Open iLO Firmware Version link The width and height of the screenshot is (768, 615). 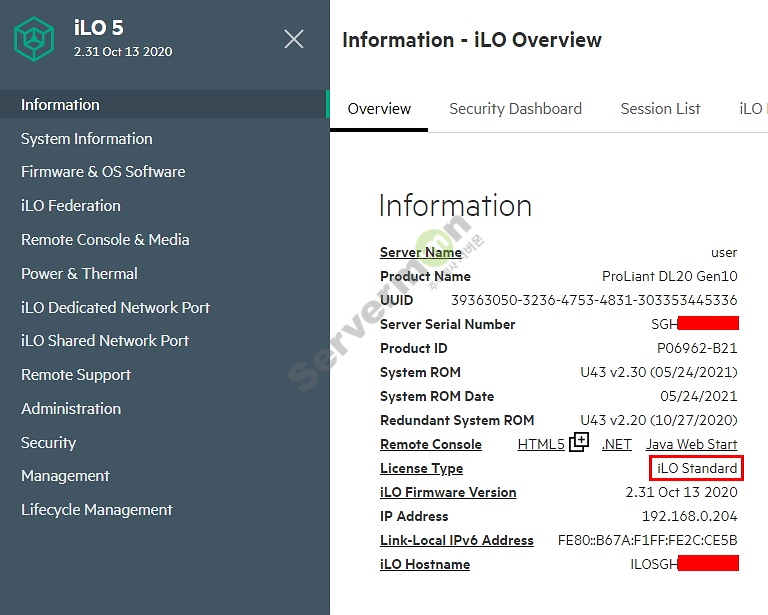[x=448, y=492]
